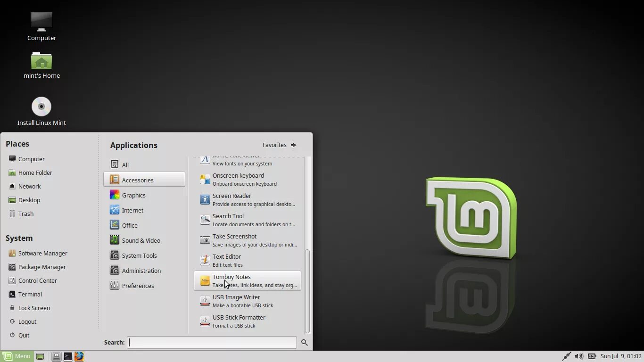The height and width of the screenshot is (362, 644).
Task: Open the mint's Home desktop folder
Action: coord(41,65)
